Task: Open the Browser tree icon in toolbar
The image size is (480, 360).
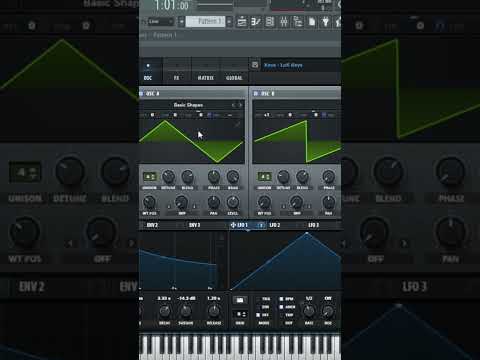Action: click(298, 22)
